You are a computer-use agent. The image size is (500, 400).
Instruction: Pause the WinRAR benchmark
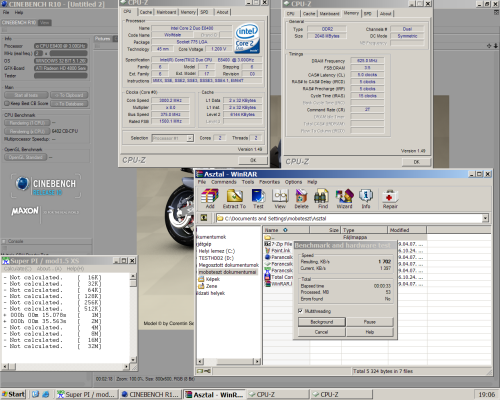(370, 322)
